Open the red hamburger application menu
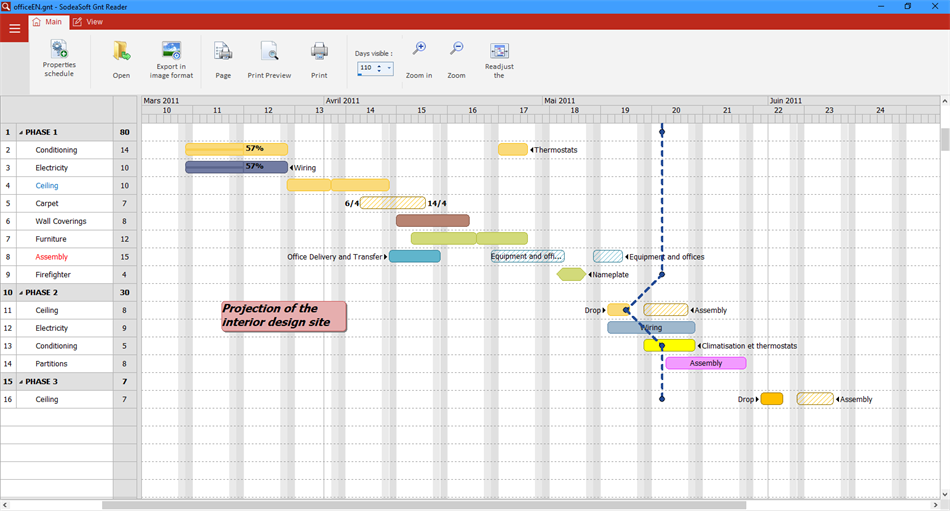The width and height of the screenshot is (950, 511). 15,28
